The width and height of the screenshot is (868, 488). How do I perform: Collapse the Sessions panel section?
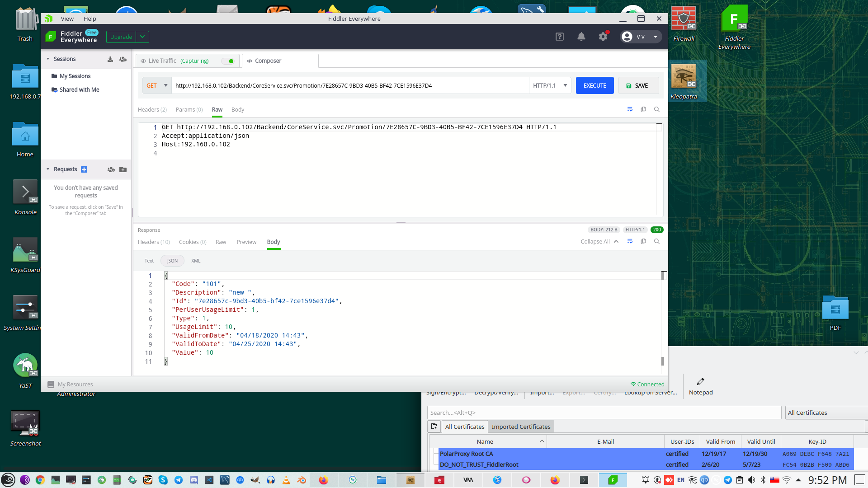(x=48, y=59)
